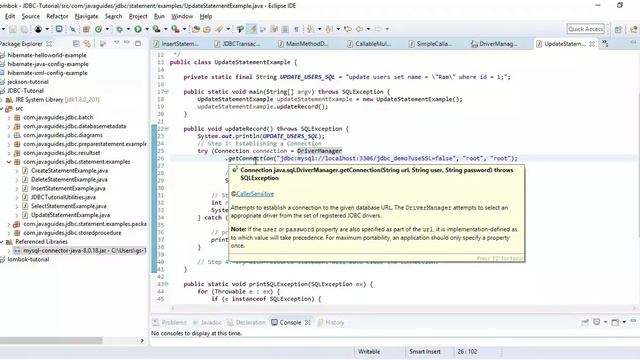The image size is (640, 360).
Task: Switch to Java perspective icon
Action: 633,29
